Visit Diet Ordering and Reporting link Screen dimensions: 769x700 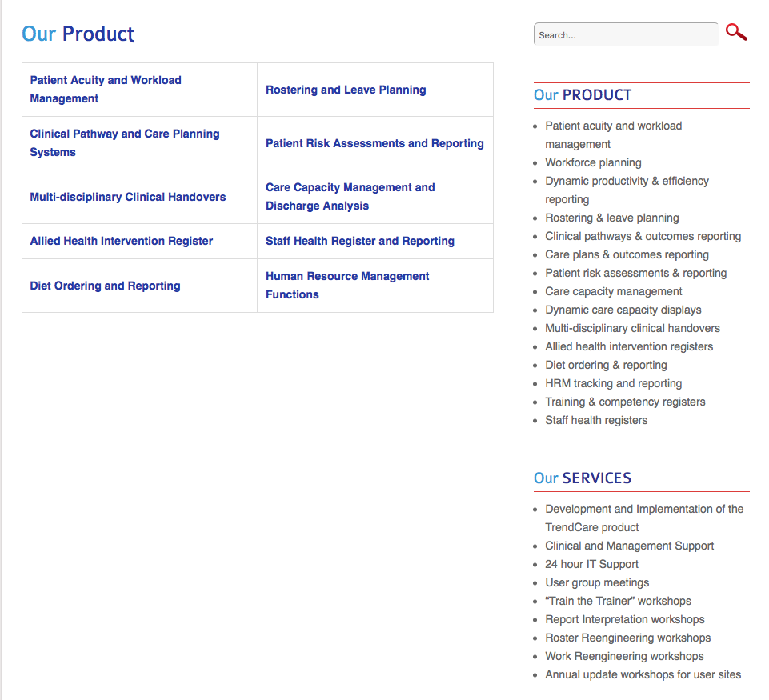point(105,286)
